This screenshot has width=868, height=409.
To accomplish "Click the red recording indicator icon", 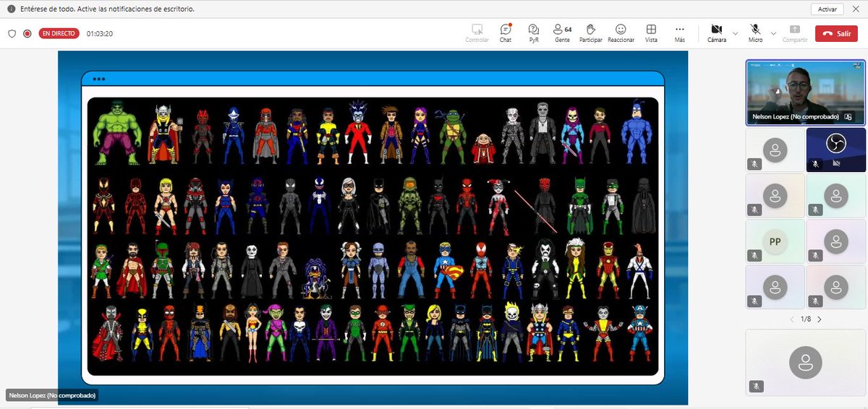I will (x=27, y=33).
